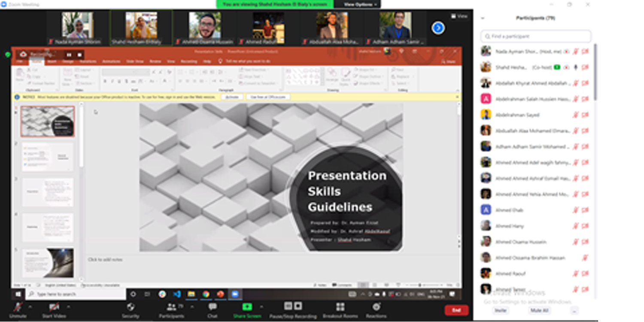Open Chrome from the shared taskbar
Viewport: 644px width, 322px height.
tap(206, 294)
